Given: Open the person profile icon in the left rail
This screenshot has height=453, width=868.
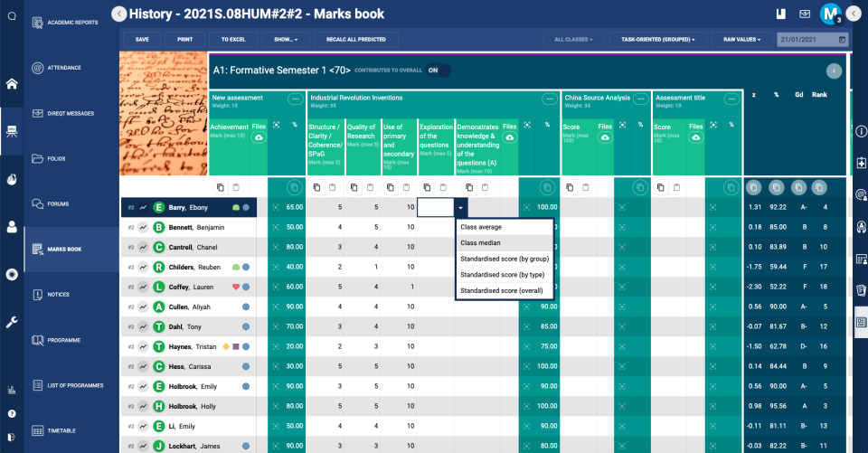Looking at the screenshot, I should click(x=12, y=227).
